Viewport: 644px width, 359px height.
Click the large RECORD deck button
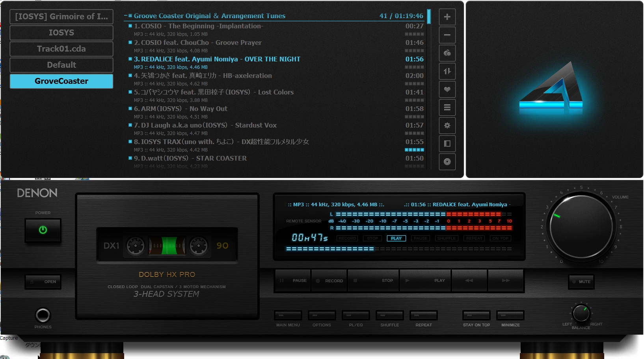329,281
